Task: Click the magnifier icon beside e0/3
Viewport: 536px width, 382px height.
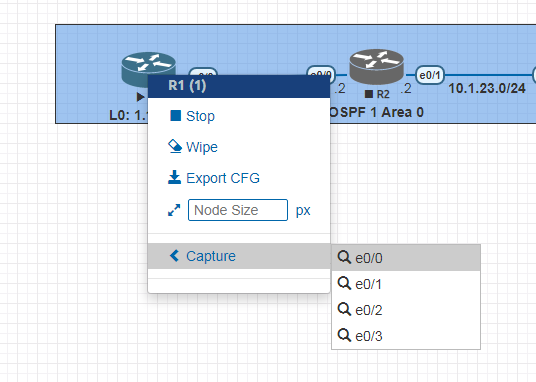Action: click(x=344, y=335)
